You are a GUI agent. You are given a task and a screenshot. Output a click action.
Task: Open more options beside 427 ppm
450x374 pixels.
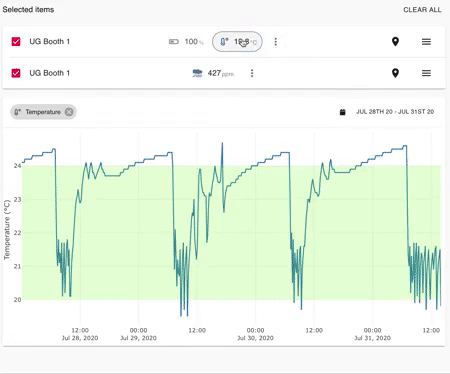tap(252, 73)
